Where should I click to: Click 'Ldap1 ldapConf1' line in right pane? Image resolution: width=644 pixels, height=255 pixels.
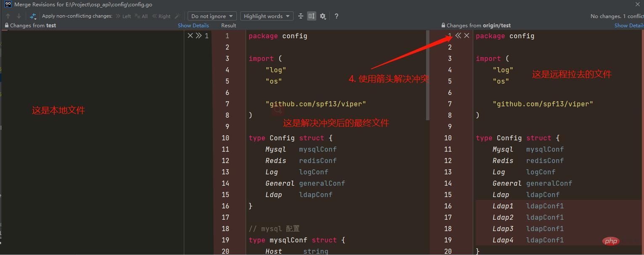[528, 206]
